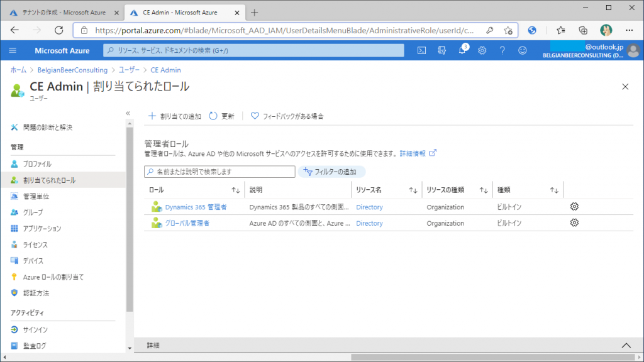Viewport: 644px width, 362px height.
Task: Open the Azure portal hamburger menu
Action: tap(13, 50)
